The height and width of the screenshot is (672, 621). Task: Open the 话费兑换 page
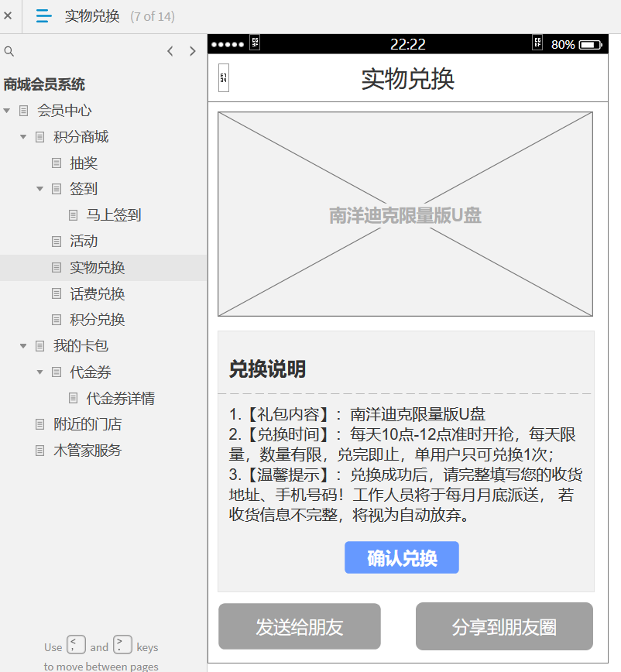(x=98, y=294)
